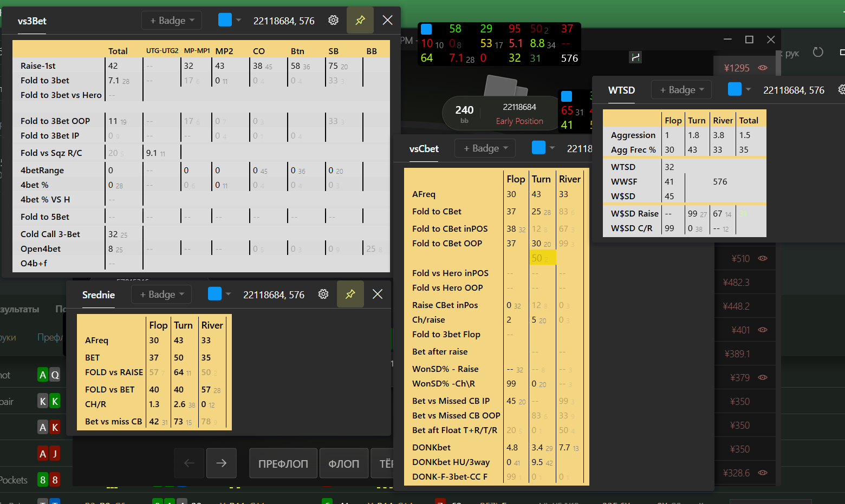Click the refresh icon in background window
The height and width of the screenshot is (504, 845).
[818, 52]
